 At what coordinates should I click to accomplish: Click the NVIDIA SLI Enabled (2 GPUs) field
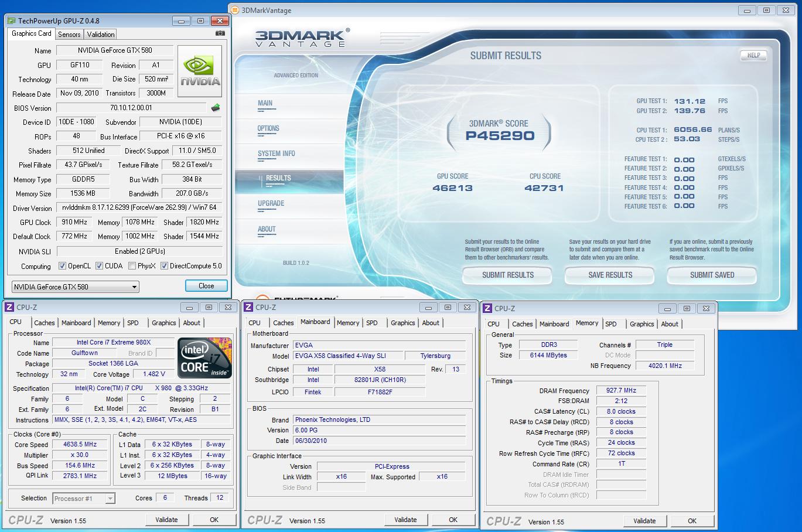click(139, 251)
